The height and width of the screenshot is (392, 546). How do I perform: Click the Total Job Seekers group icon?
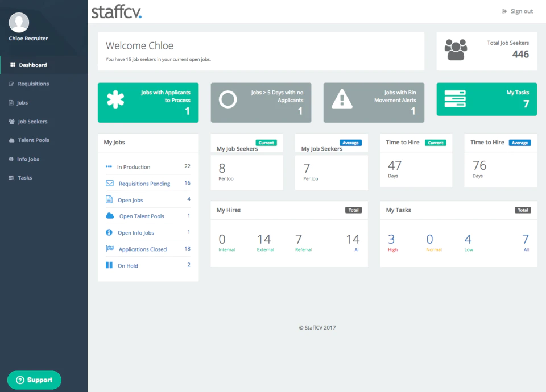click(x=456, y=50)
